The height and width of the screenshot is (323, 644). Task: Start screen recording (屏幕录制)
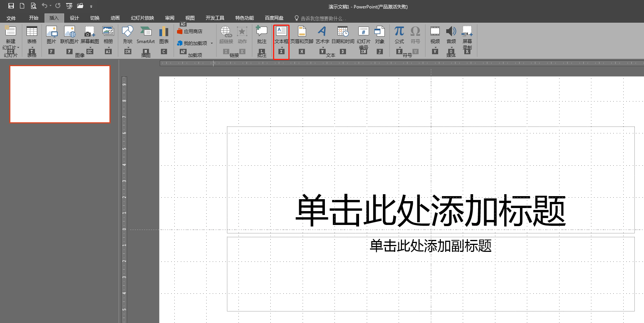click(467, 38)
